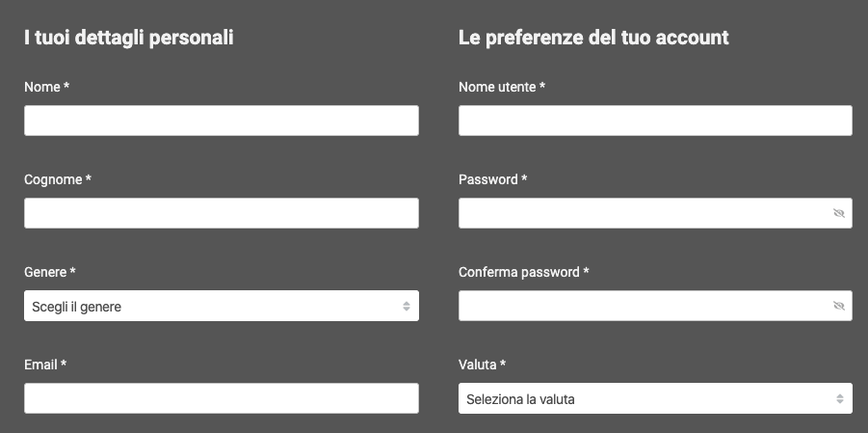Click "Le preferenze del tuo account" heading
This screenshot has width=868, height=433.
pos(593,38)
